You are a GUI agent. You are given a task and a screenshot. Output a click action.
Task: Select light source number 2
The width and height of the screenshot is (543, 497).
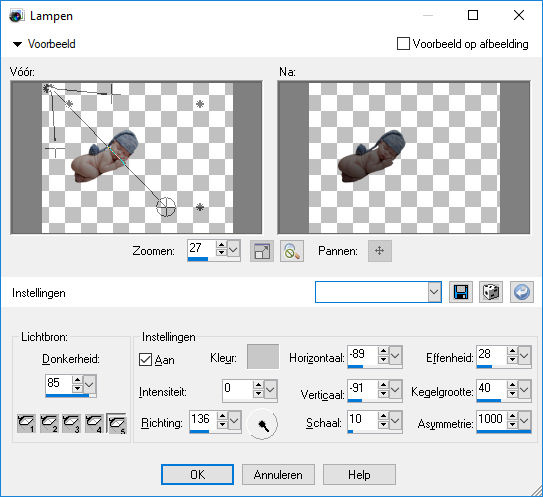49,423
